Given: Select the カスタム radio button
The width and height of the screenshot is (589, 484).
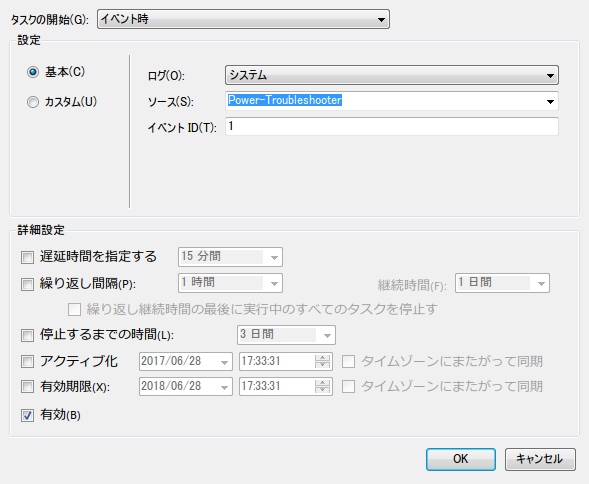Looking at the screenshot, I should [33, 102].
